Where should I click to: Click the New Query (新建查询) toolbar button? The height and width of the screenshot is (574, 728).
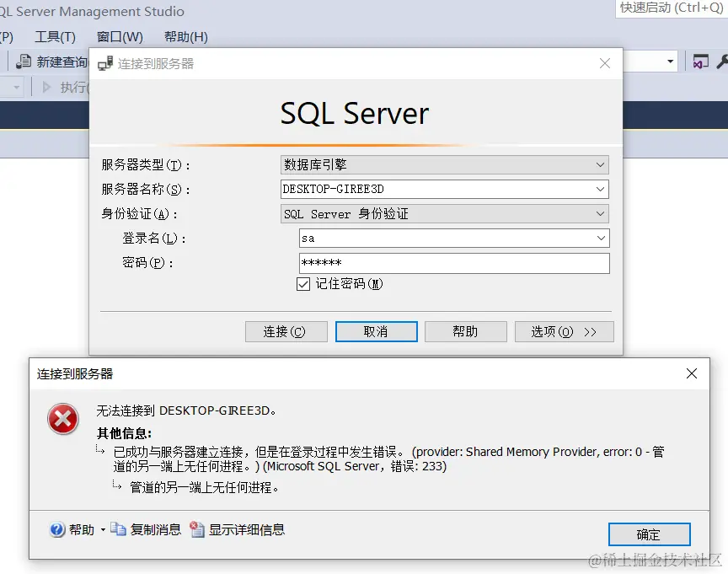[51, 62]
